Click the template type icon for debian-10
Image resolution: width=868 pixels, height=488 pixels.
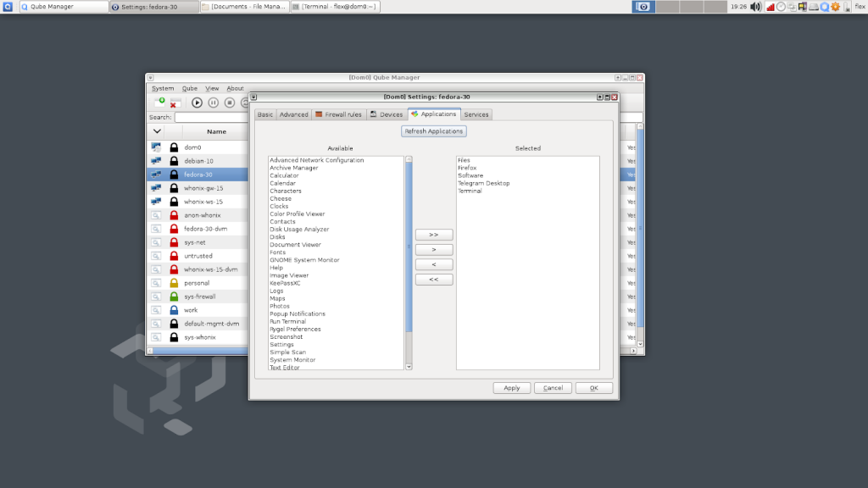click(156, 161)
